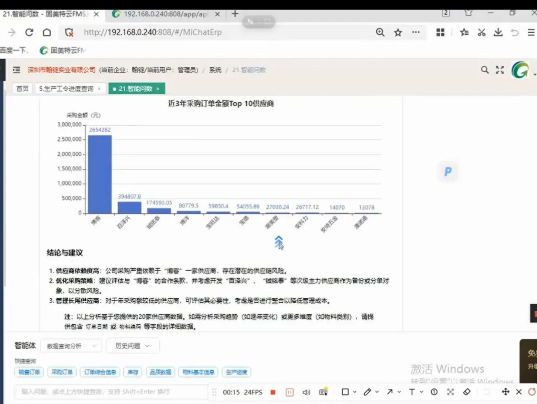Select the arrow annotation tool
Screen dimensions: 537x404
click(x=390, y=392)
